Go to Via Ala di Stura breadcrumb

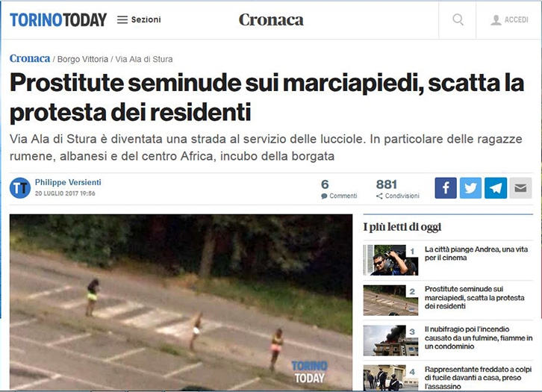click(144, 59)
